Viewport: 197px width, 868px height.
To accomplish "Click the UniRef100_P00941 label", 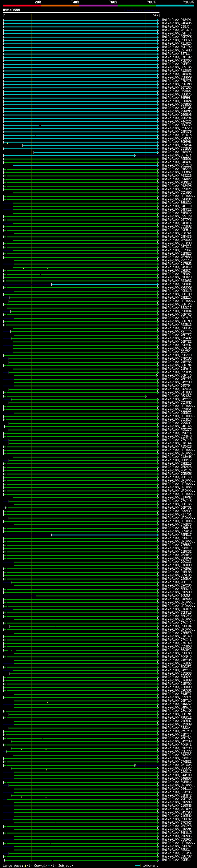I will tap(177, 744).
